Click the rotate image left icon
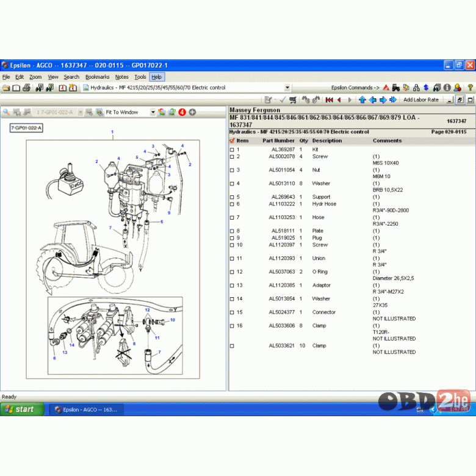Image resolution: width=476 pixels, height=476 pixels. (x=162, y=112)
